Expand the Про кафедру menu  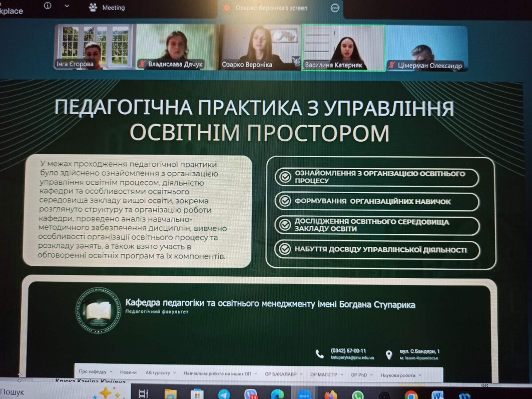(95, 372)
